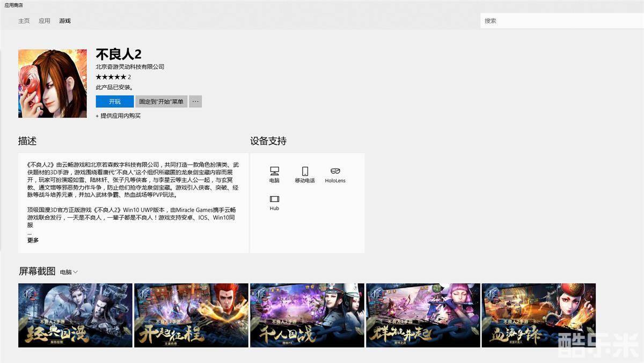
Task: Click the HoloLens device icon
Action: [335, 172]
